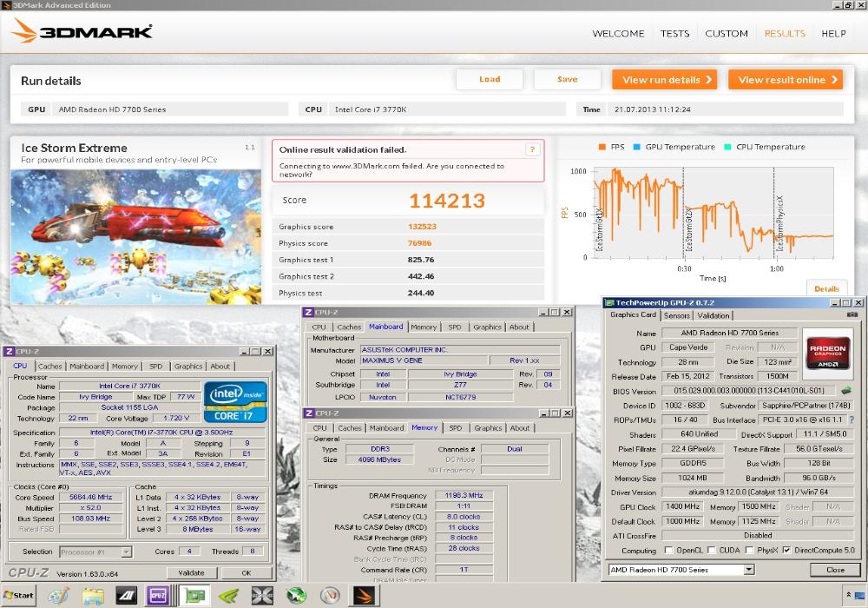Click the GPU-Z graphics card taskbar icon
Viewport: 868px width, 608px height.
point(194,596)
